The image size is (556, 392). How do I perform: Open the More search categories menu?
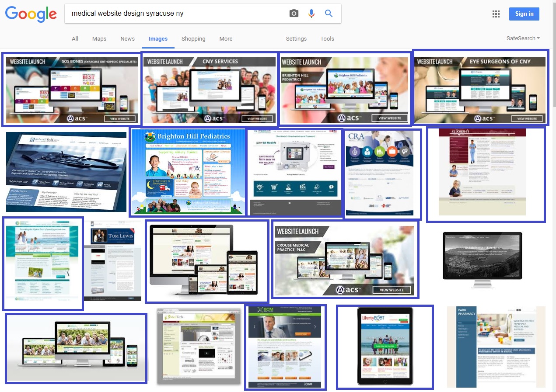[x=226, y=38]
